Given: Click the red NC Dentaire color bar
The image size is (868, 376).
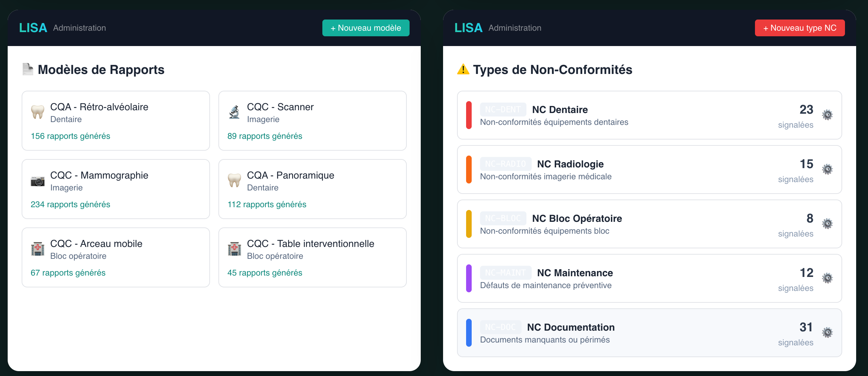Looking at the screenshot, I should pos(469,115).
